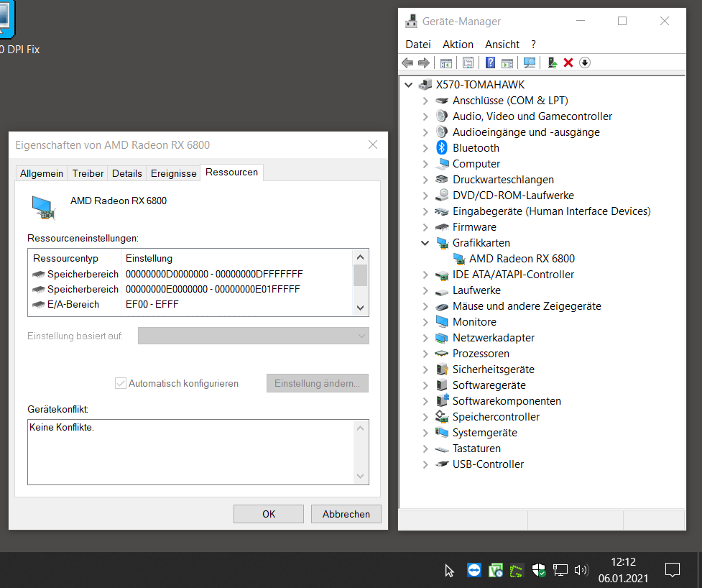702x588 pixels.
Task: Click the Forward arrow in Geräte-Manager toolbar
Action: (x=423, y=63)
